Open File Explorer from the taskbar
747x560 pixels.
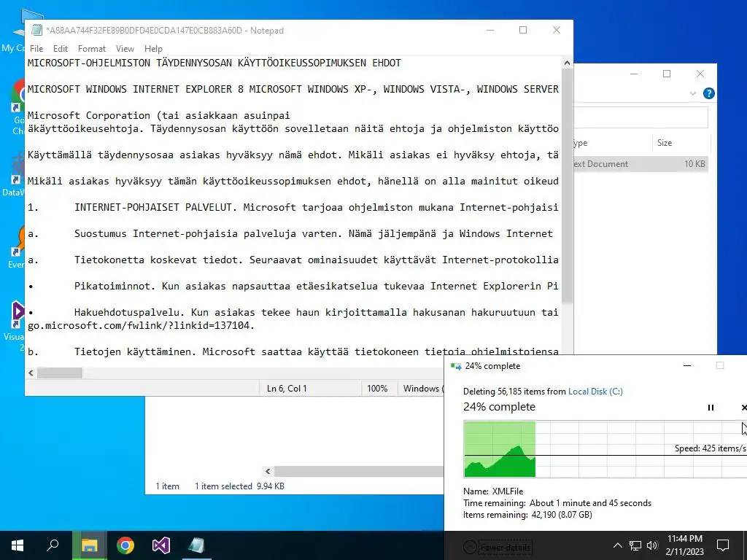(x=89, y=545)
